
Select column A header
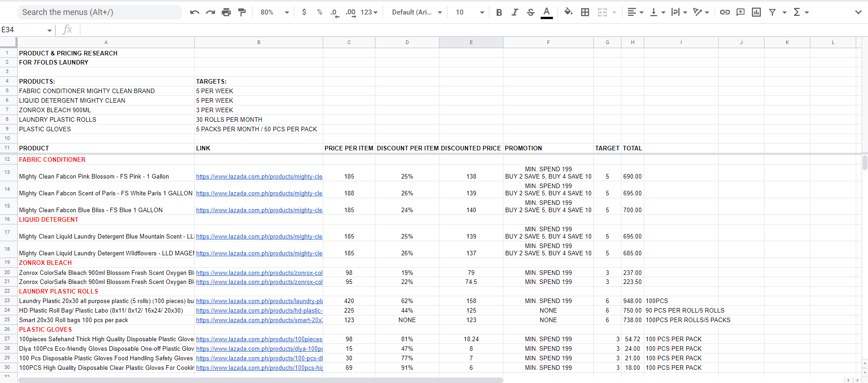coord(106,42)
